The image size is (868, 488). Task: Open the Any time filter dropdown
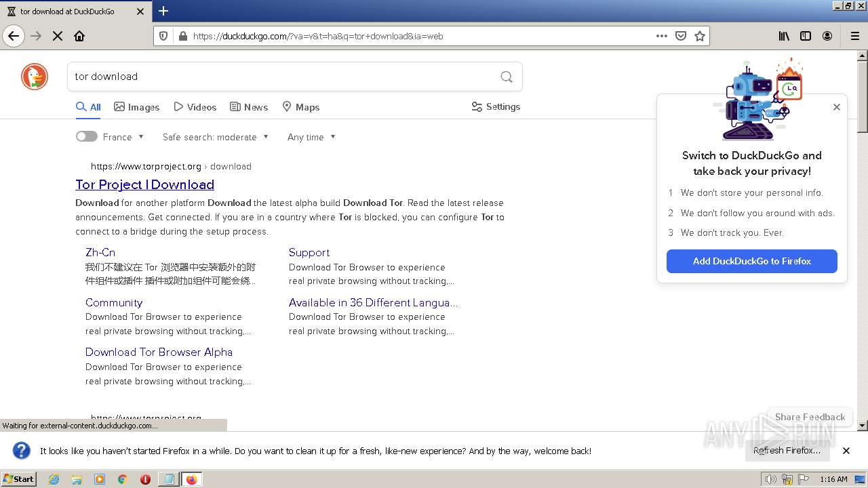coord(311,137)
